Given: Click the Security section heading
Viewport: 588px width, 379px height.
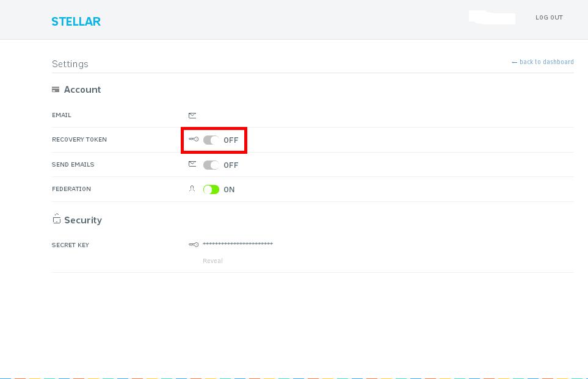Looking at the screenshot, I should pos(83,220).
